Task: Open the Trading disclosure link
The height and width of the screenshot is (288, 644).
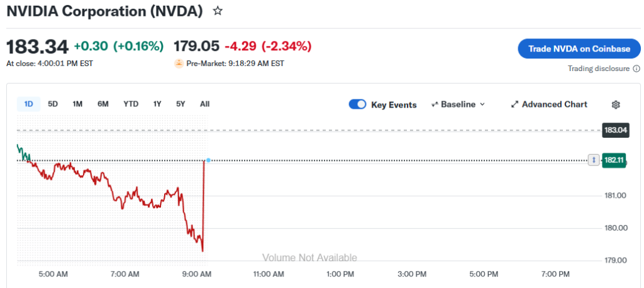Action: (598, 69)
